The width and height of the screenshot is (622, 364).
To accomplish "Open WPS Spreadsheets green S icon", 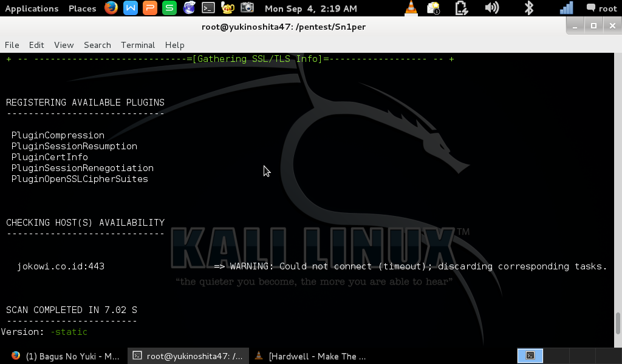I will pos(169,8).
